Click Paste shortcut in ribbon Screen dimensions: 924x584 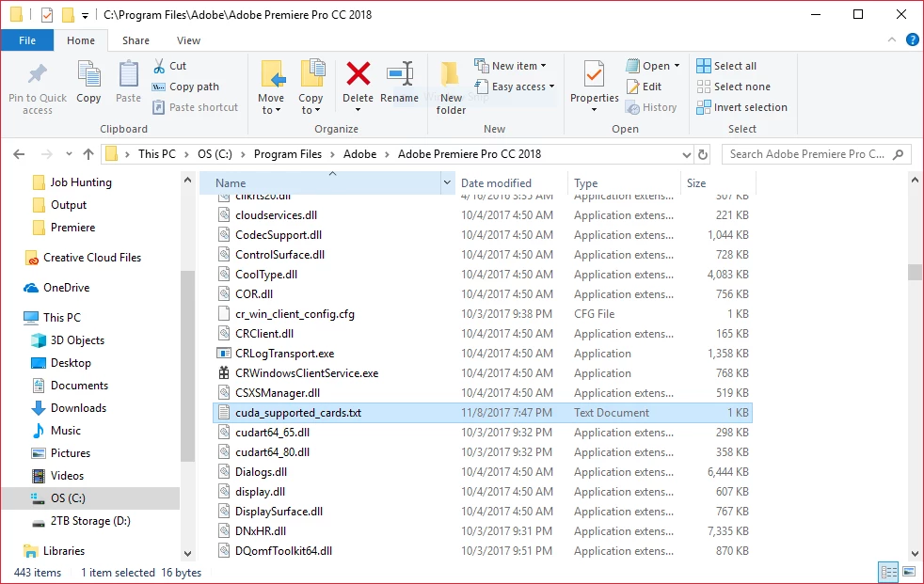coord(195,107)
